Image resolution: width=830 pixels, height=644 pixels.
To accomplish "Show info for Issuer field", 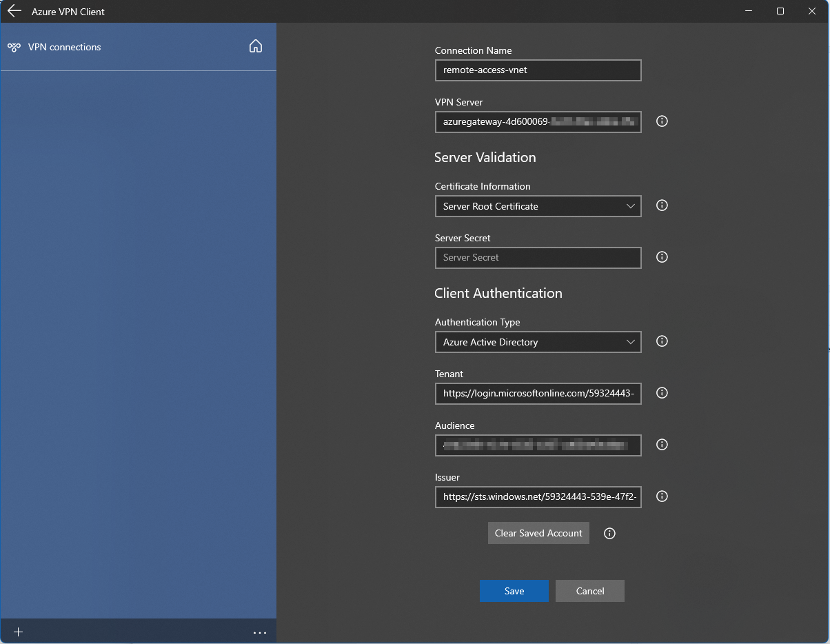I will (x=662, y=496).
